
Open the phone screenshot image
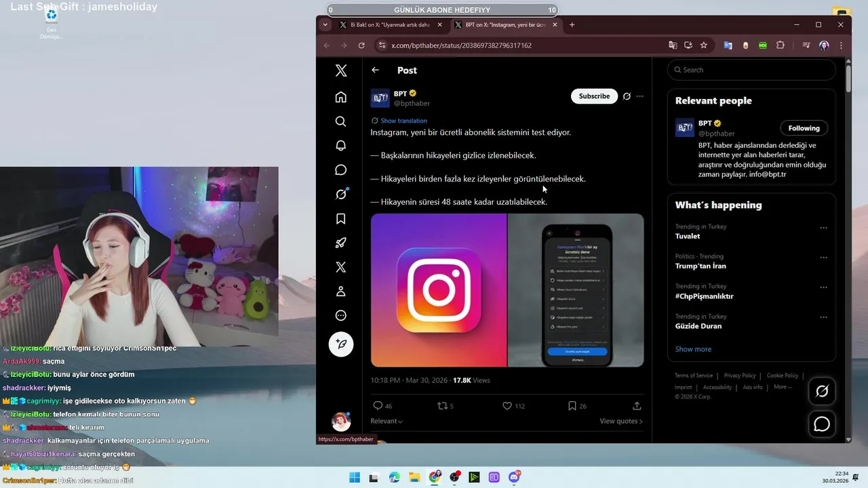(576, 290)
